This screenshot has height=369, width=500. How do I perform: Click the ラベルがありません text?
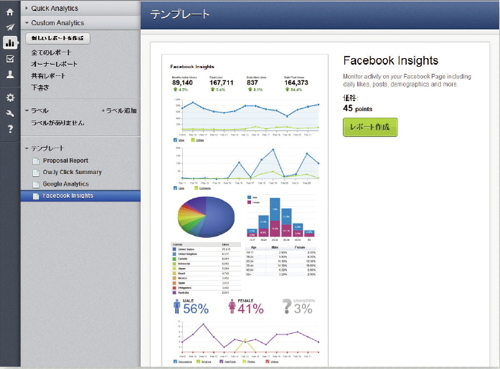pos(57,123)
